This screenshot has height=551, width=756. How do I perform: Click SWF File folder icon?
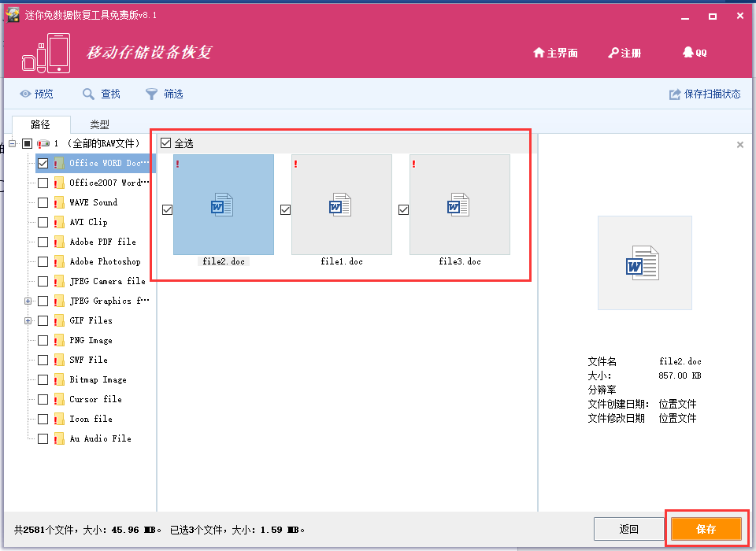point(59,360)
